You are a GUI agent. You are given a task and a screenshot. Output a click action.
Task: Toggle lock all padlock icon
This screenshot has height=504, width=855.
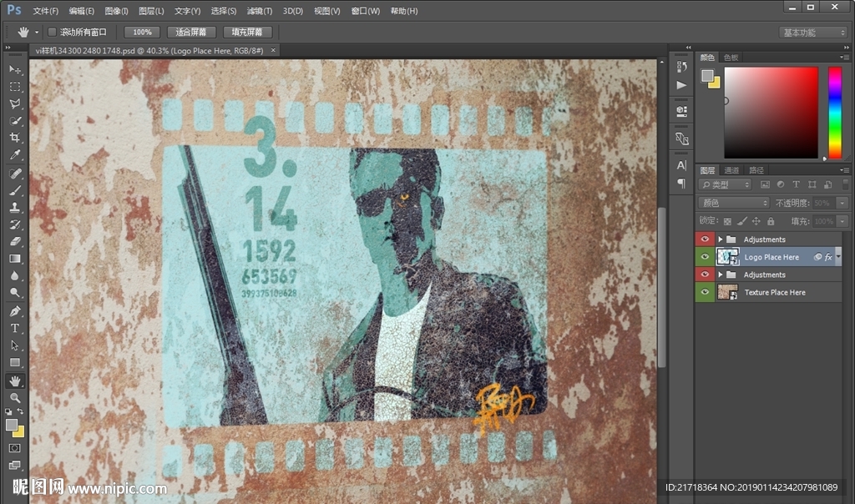771,221
